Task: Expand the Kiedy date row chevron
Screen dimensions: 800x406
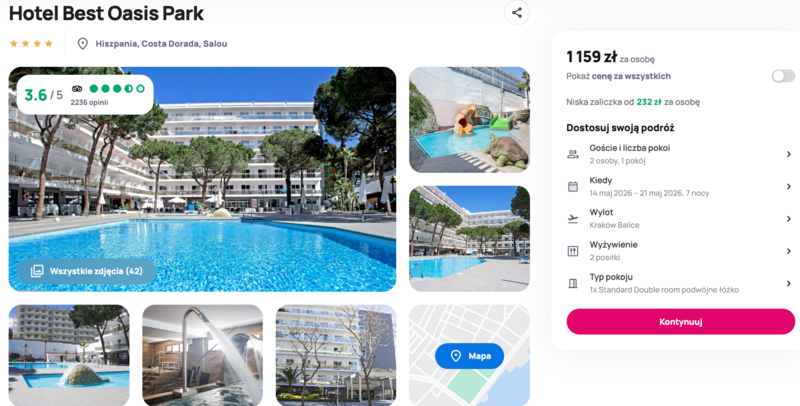Action: (788, 187)
